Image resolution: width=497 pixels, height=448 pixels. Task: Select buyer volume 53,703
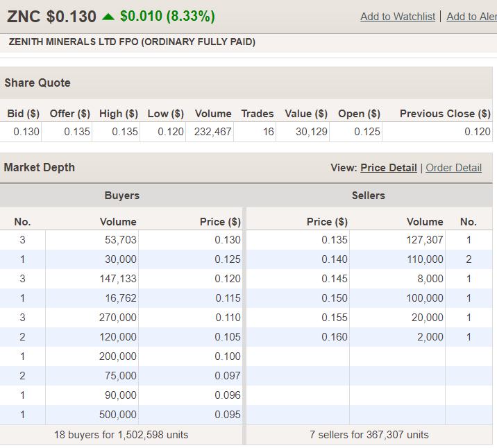[121, 240]
